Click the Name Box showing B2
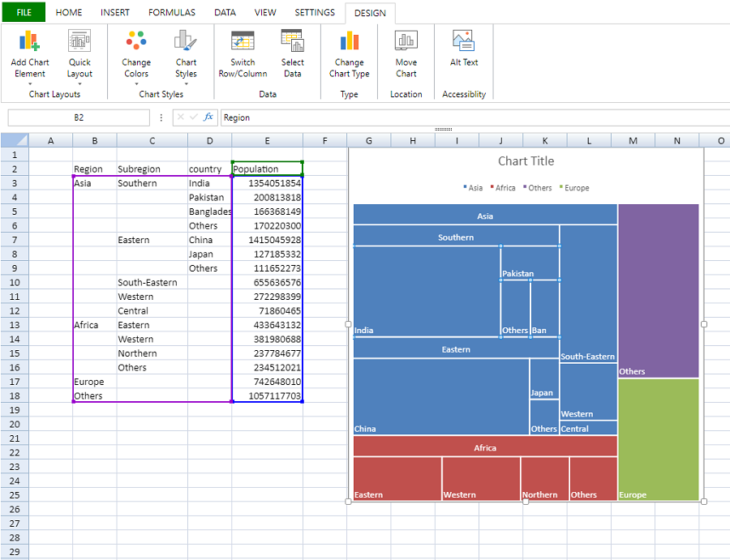730x560 pixels. (x=79, y=118)
